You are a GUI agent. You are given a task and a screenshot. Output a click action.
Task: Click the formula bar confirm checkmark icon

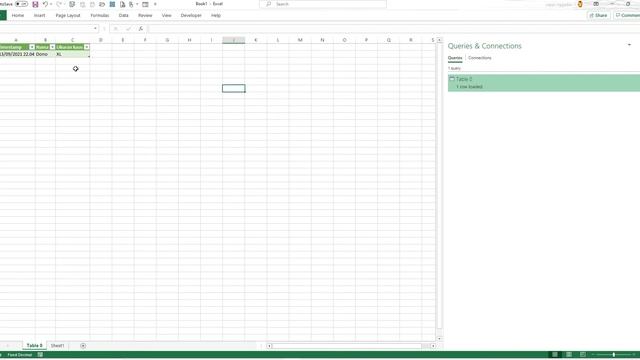[128, 29]
